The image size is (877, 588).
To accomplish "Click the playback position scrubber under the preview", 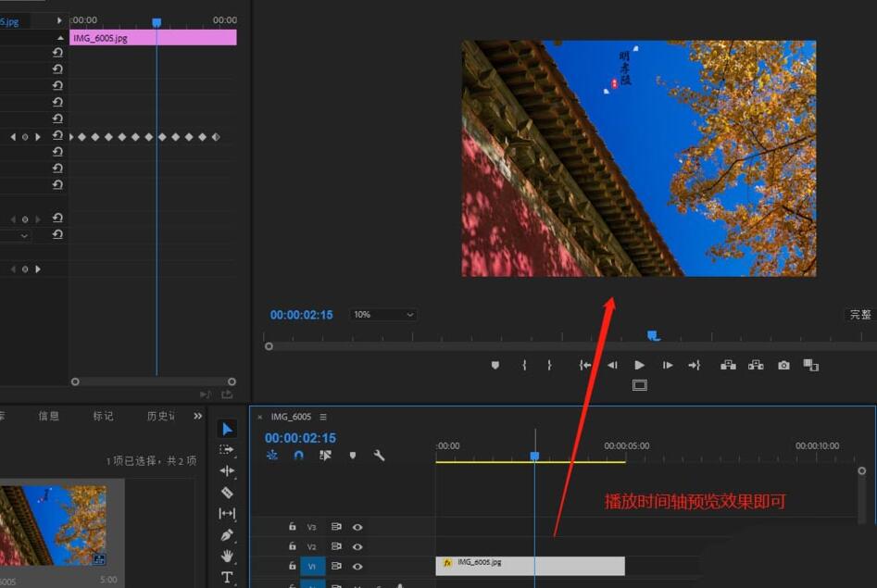I will click(x=653, y=334).
